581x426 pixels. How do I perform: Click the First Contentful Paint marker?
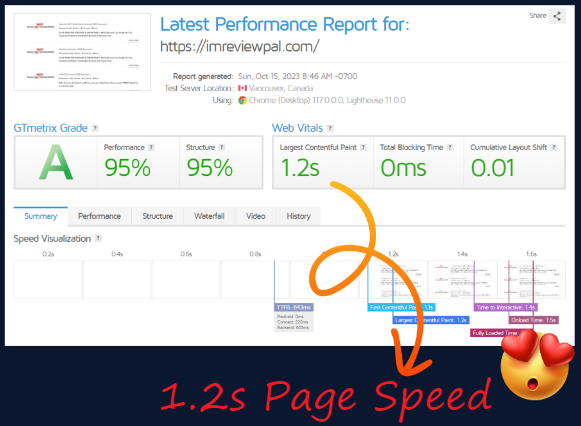pyautogui.click(x=401, y=307)
